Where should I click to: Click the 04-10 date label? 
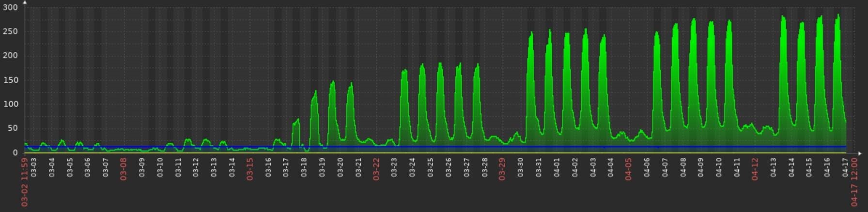click(719, 167)
